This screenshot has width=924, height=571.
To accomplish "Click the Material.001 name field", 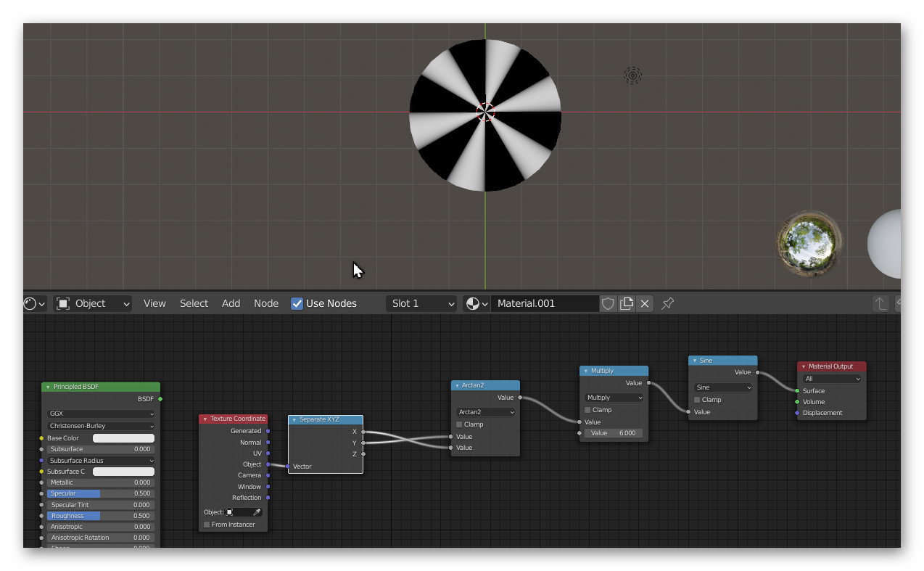I will click(545, 303).
